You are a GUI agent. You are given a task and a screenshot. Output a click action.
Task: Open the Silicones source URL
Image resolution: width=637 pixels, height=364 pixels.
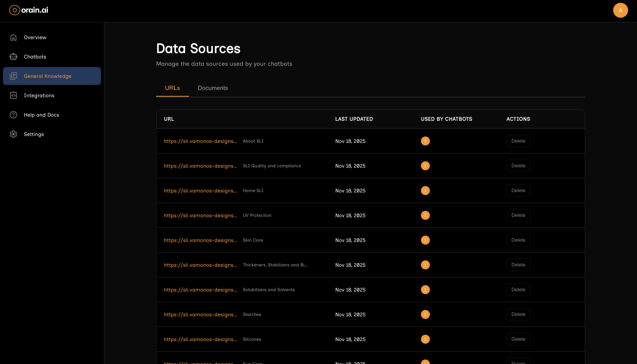click(200, 339)
